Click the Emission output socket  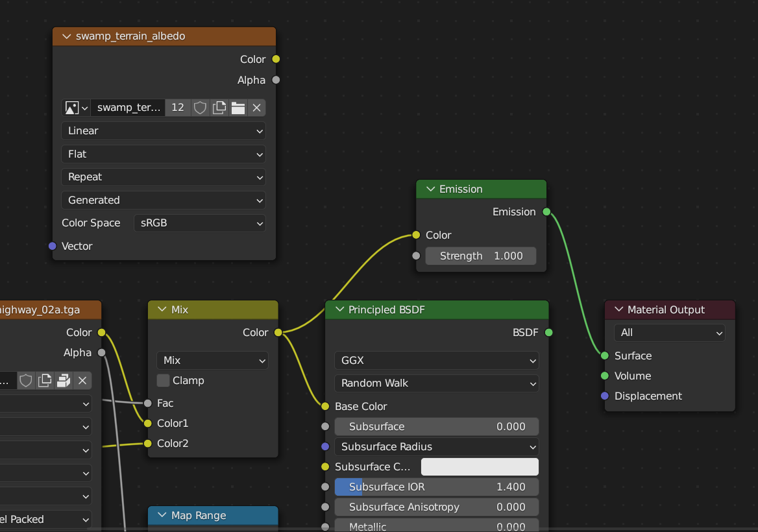pyautogui.click(x=546, y=212)
